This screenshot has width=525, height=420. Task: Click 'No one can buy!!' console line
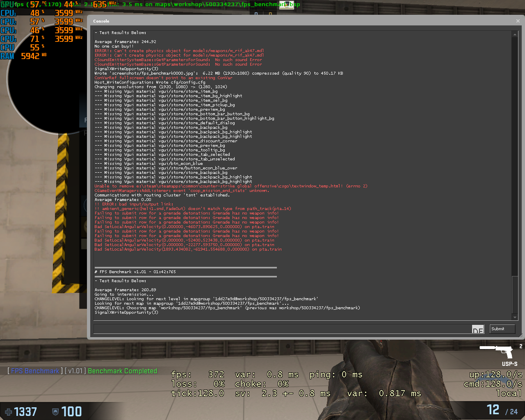(x=114, y=46)
